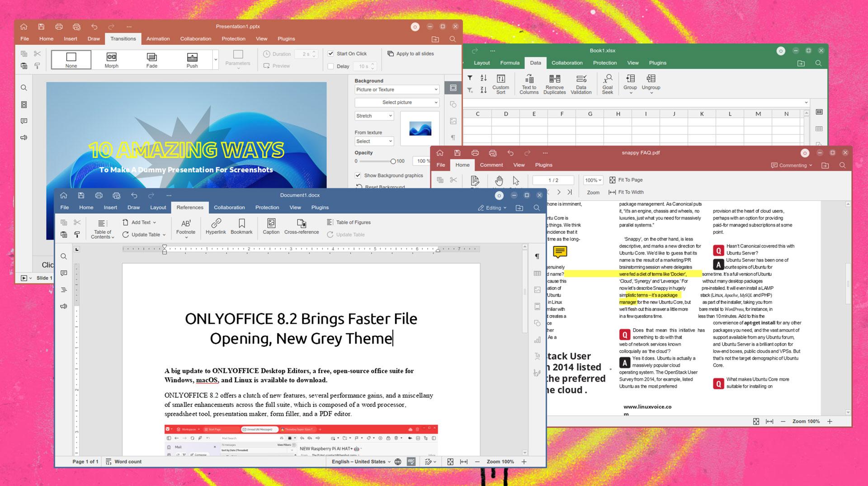Adjust the Opacity slider handle
Screen dimensions: 868x486
coord(393,161)
